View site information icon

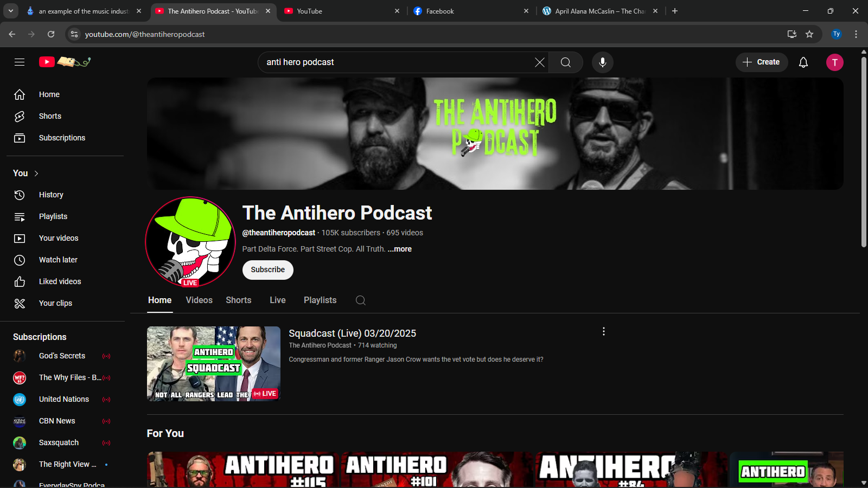[x=74, y=34]
